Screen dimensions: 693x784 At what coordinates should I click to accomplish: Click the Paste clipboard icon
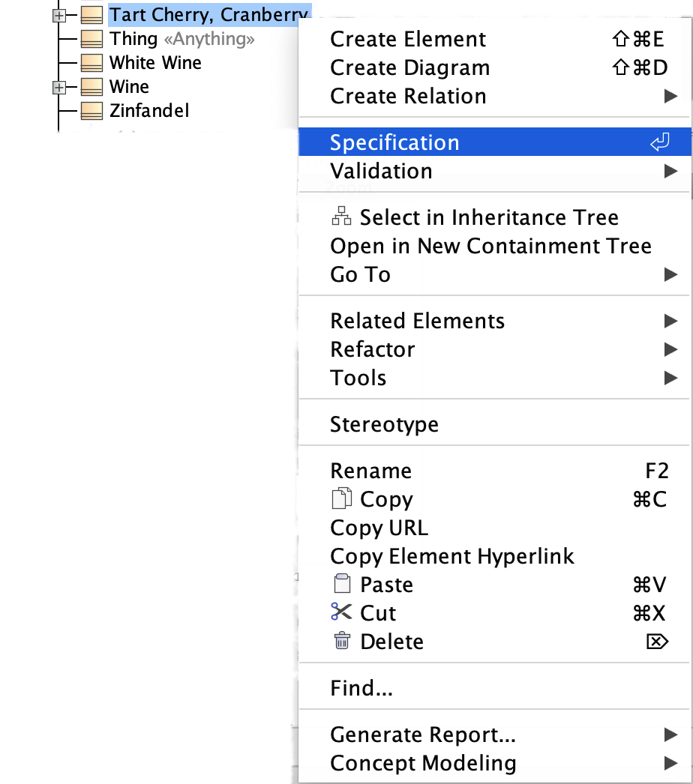[341, 585]
